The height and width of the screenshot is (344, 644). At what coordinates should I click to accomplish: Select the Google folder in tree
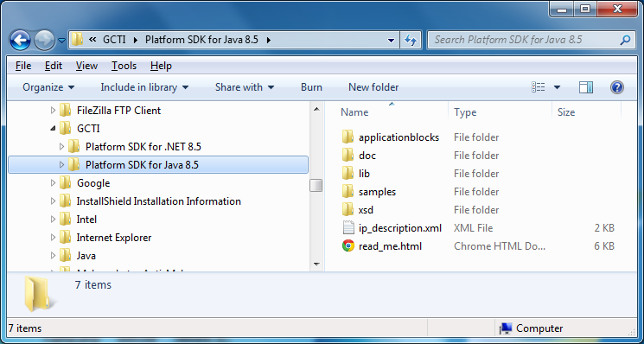pyautogui.click(x=93, y=183)
